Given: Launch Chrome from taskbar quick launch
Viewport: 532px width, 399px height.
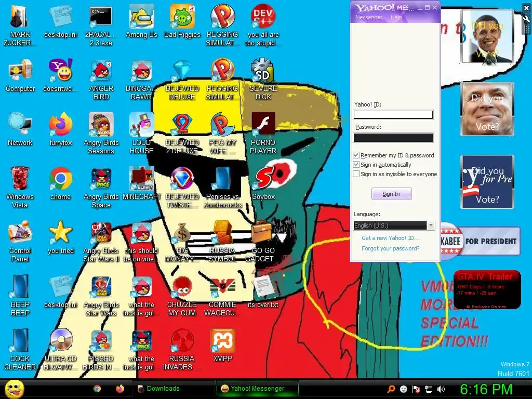Looking at the screenshot, I should pyautogui.click(x=97, y=389).
